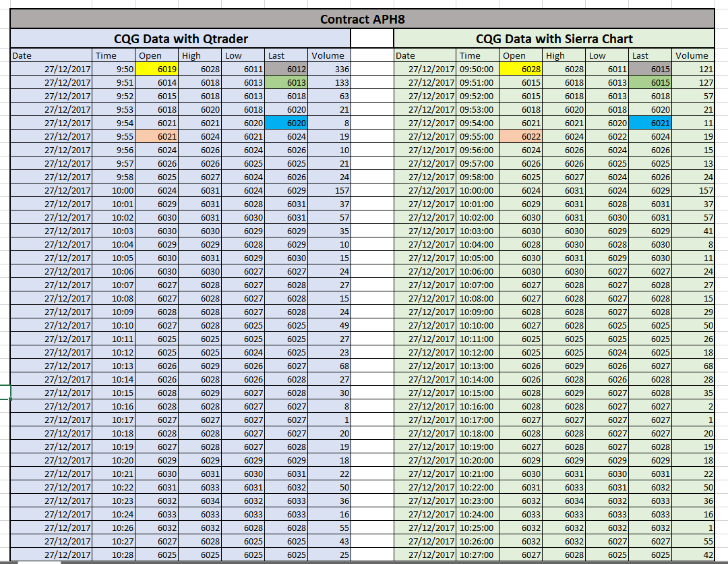Select Qtrader High cell 6034 in 10:23 row
The image size is (728, 564).
(200, 501)
